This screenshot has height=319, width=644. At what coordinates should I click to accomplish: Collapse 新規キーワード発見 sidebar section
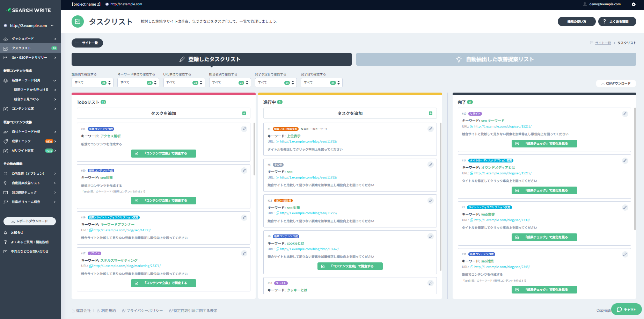pos(30,80)
